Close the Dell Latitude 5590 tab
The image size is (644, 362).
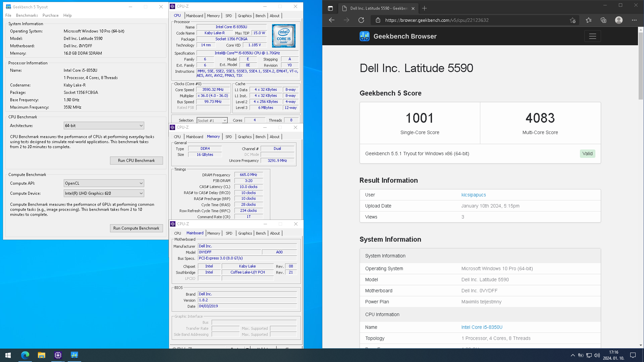click(x=413, y=8)
